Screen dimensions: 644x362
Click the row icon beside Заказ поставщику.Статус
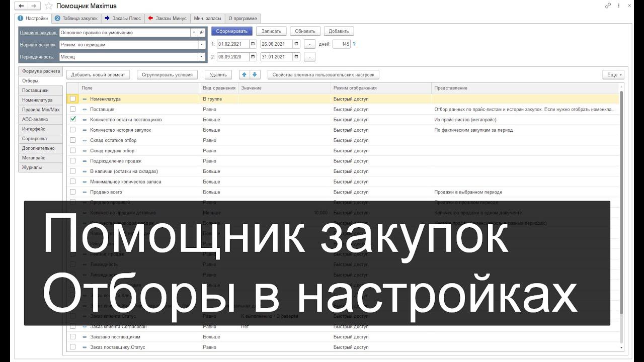(85, 347)
